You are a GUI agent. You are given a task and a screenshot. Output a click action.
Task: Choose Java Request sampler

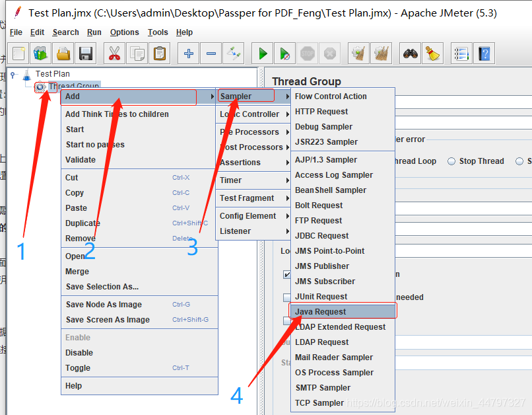pyautogui.click(x=343, y=311)
